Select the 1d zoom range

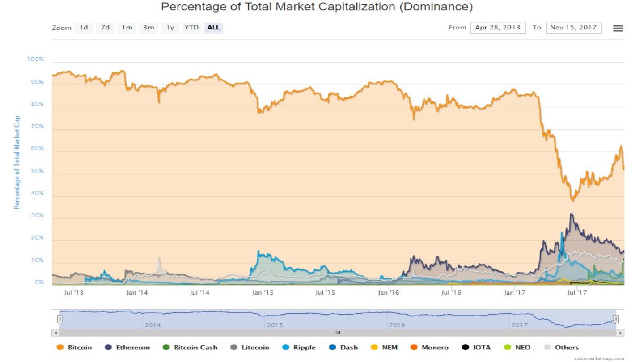(x=84, y=28)
